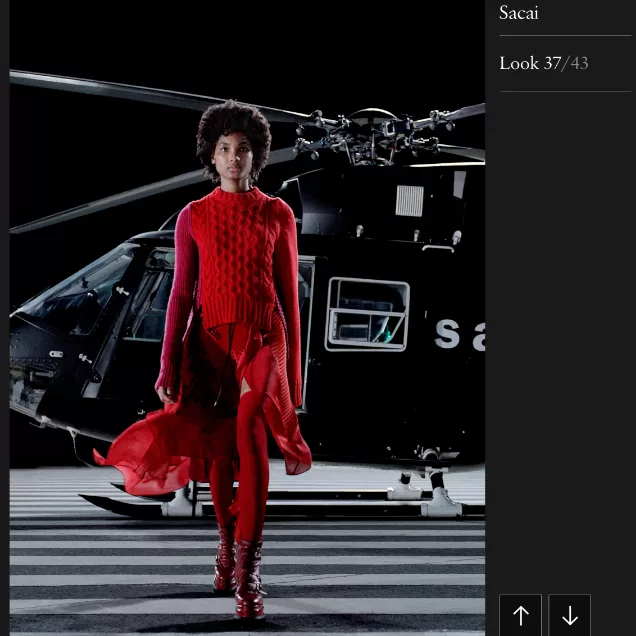Viewport: 636px width, 636px height.
Task: Select the Sacai designer name
Action: (519, 13)
